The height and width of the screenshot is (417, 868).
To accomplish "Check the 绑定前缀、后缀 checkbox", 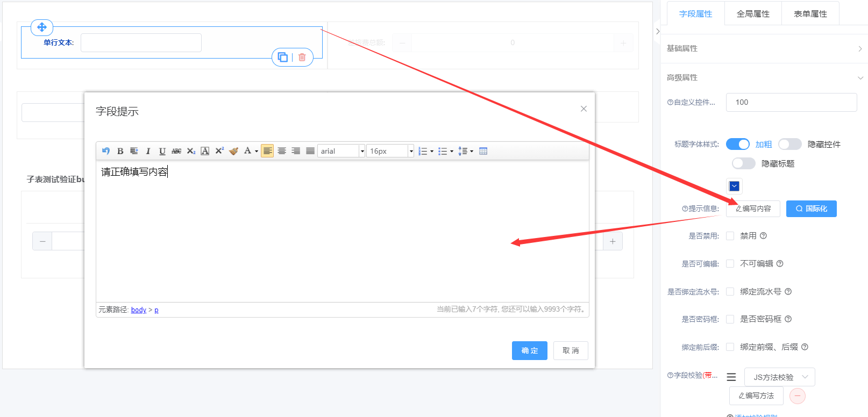I will click(x=730, y=347).
